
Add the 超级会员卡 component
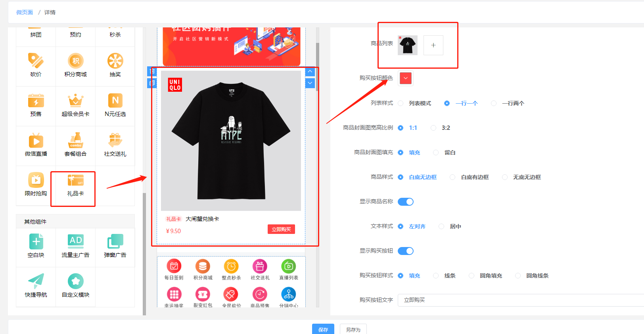click(75, 106)
